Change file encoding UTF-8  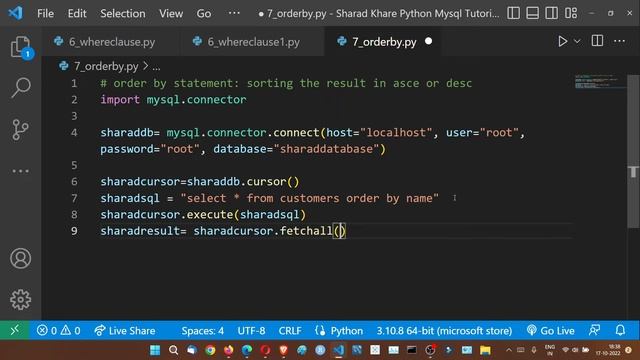pyautogui.click(x=251, y=331)
